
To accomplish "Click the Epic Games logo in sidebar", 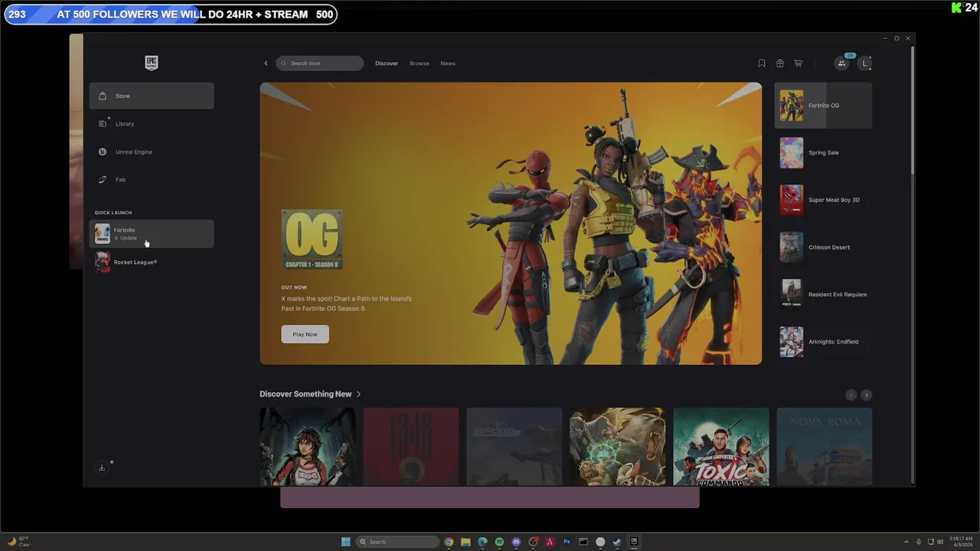I will [152, 63].
